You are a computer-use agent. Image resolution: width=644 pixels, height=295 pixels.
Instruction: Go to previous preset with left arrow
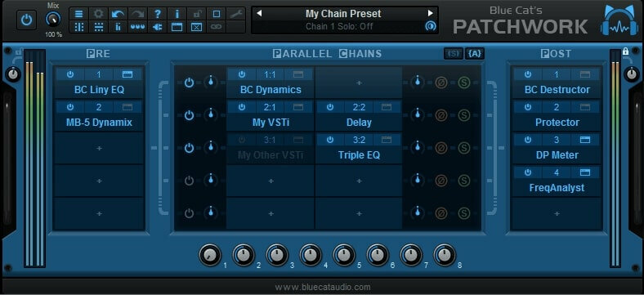point(259,13)
